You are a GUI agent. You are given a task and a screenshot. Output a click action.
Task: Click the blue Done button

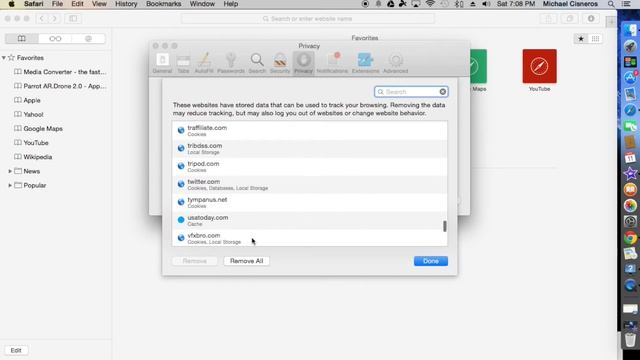coord(431,261)
